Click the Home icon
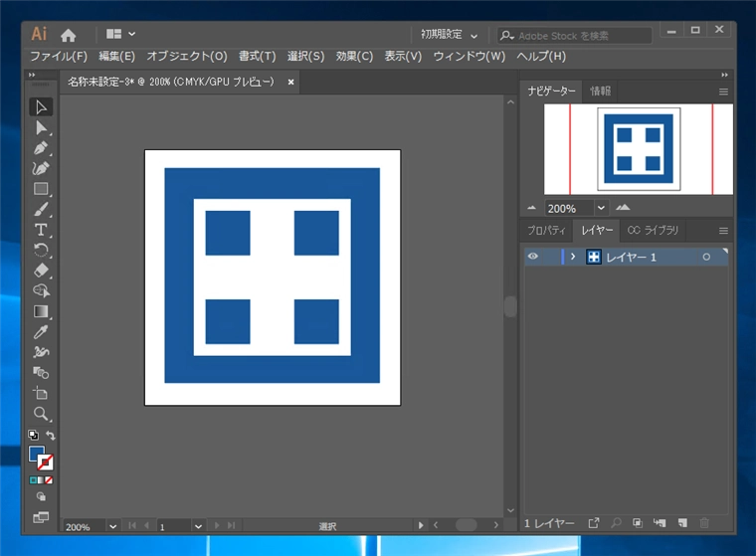 coord(69,35)
